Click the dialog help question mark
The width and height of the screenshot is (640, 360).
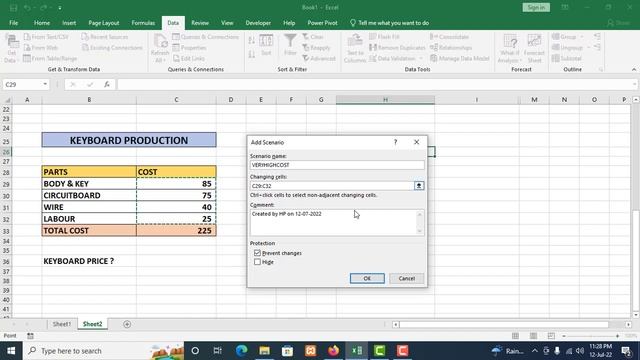coord(395,142)
